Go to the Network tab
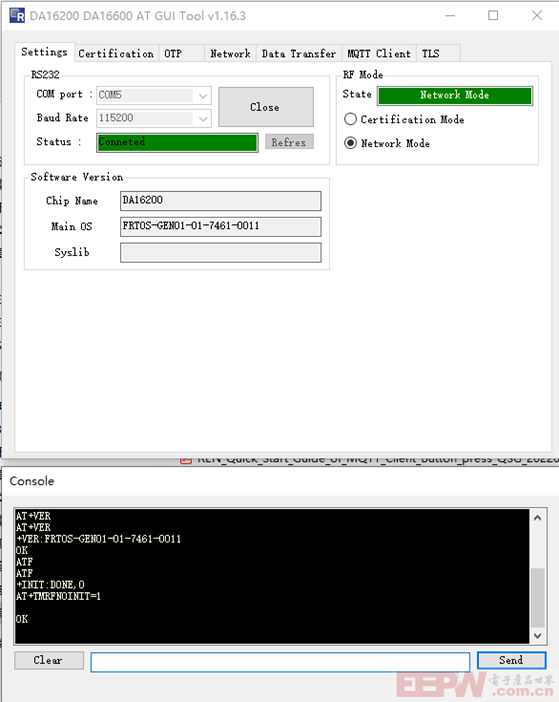This screenshot has height=702, width=559. click(230, 53)
